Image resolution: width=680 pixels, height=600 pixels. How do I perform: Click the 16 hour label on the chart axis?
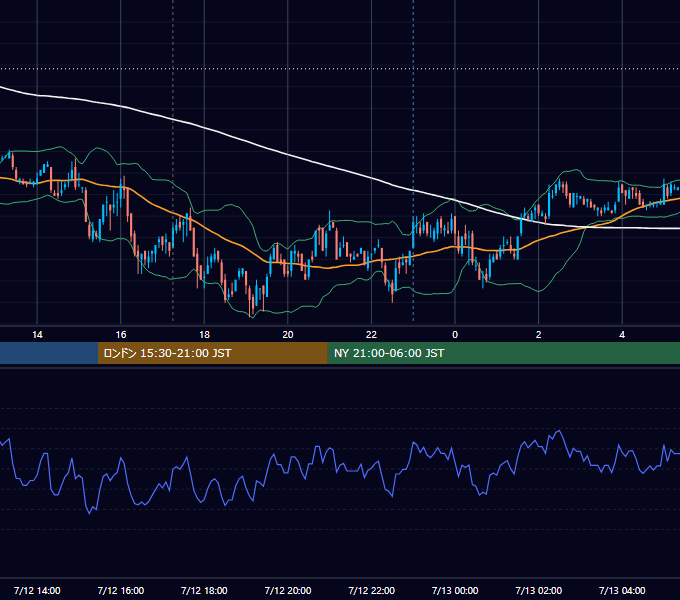click(121, 335)
